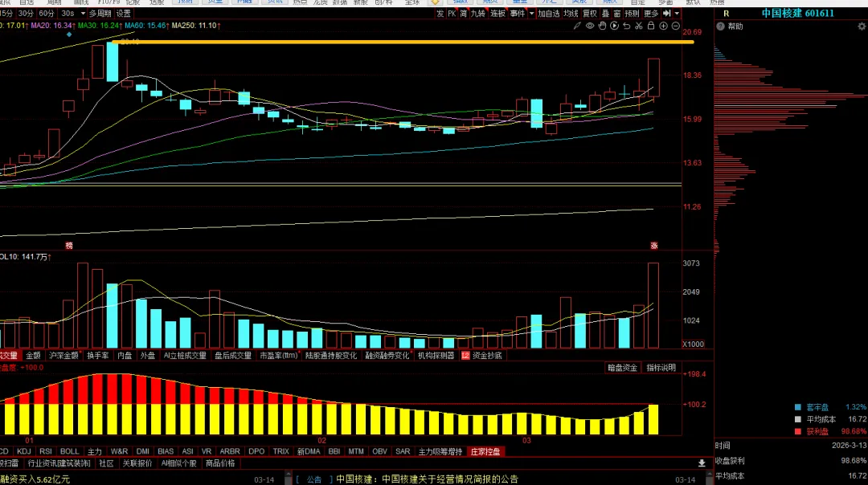
Task: Select the 30分 period tab
Action: pos(26,14)
